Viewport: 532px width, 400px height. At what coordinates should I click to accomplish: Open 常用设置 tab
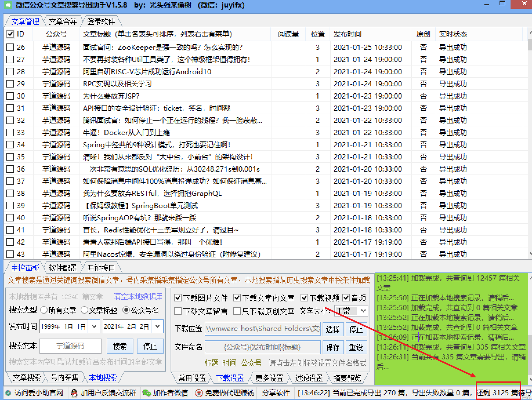[x=192, y=378]
